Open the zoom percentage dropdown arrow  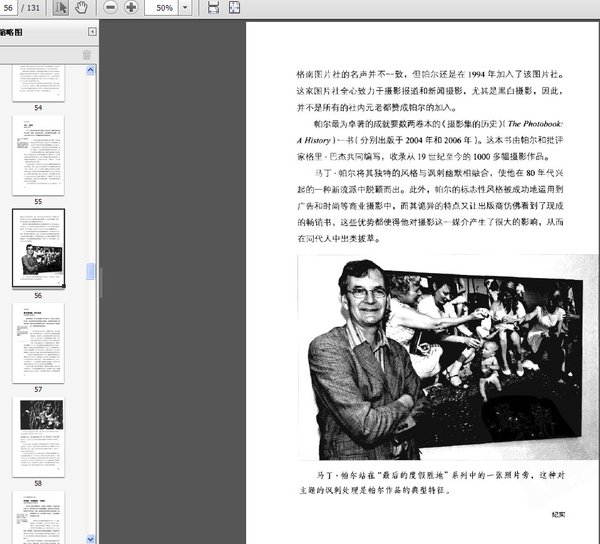(x=185, y=8)
